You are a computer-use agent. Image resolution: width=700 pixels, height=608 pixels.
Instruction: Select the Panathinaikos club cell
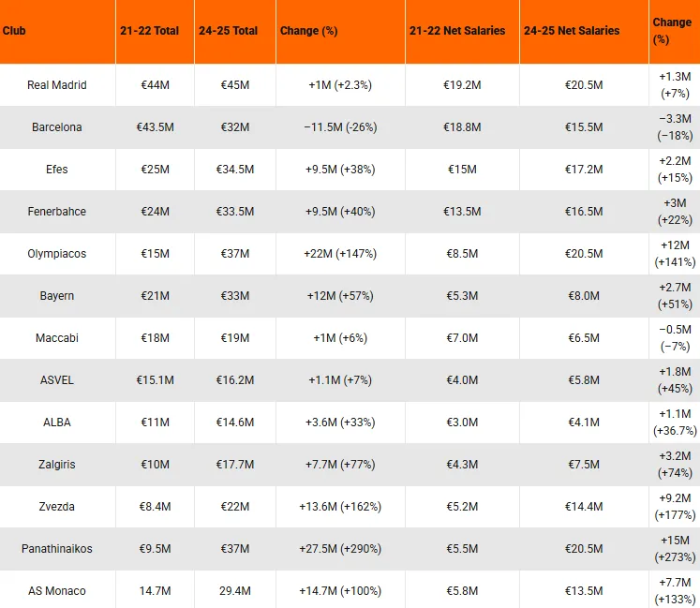[x=57, y=549]
